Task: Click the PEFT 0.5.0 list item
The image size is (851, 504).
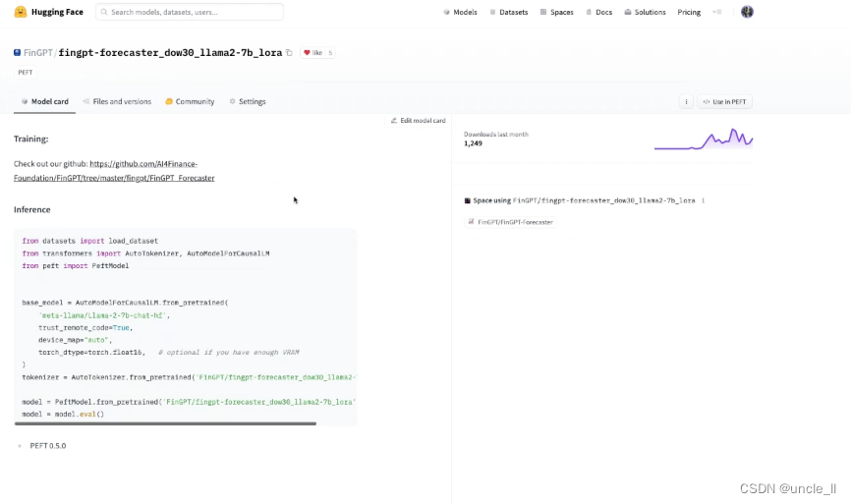Action: 48,445
